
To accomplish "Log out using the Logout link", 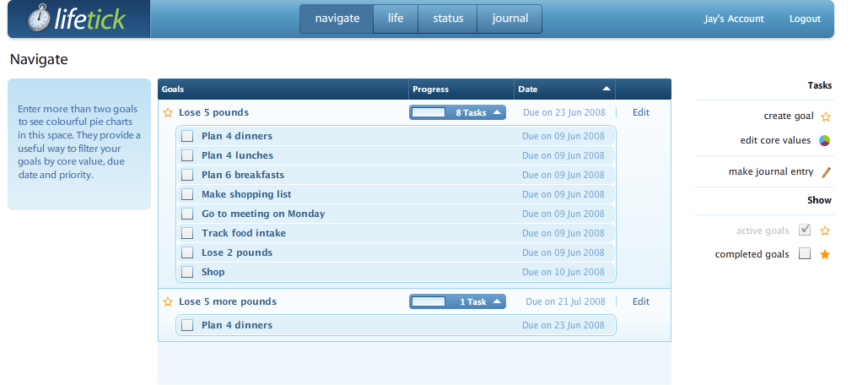I will click(805, 19).
